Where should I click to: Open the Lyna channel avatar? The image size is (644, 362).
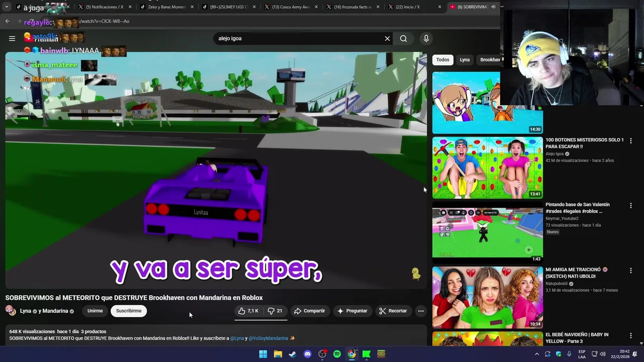click(11, 311)
